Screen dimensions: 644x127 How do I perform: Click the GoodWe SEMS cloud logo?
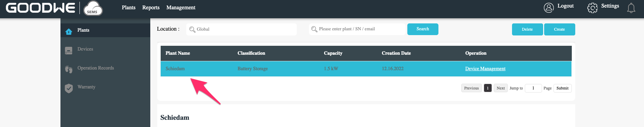[x=93, y=8]
